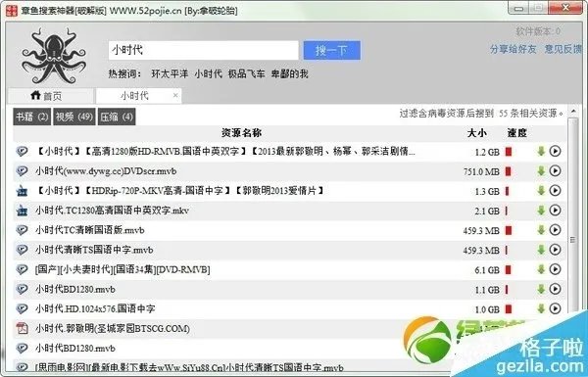Download the 6.1 GB 小夫妻时代 resource
588x377 pixels.
[x=541, y=269]
